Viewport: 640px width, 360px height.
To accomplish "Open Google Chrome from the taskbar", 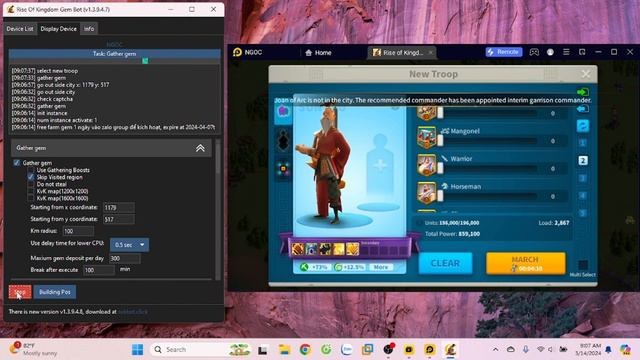I will (x=305, y=350).
